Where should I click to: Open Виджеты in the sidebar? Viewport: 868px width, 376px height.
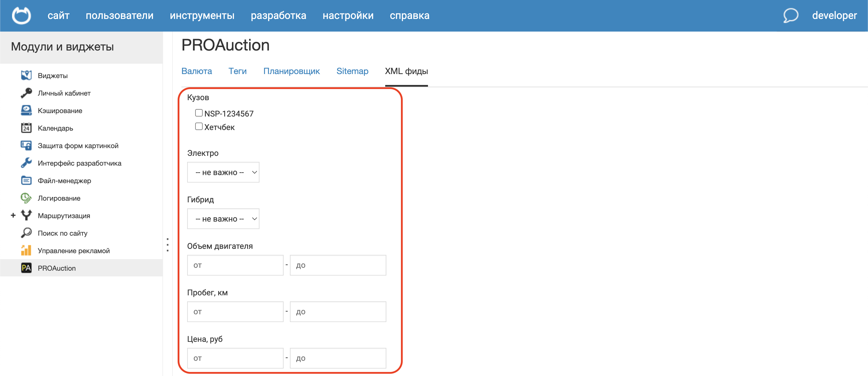53,75
